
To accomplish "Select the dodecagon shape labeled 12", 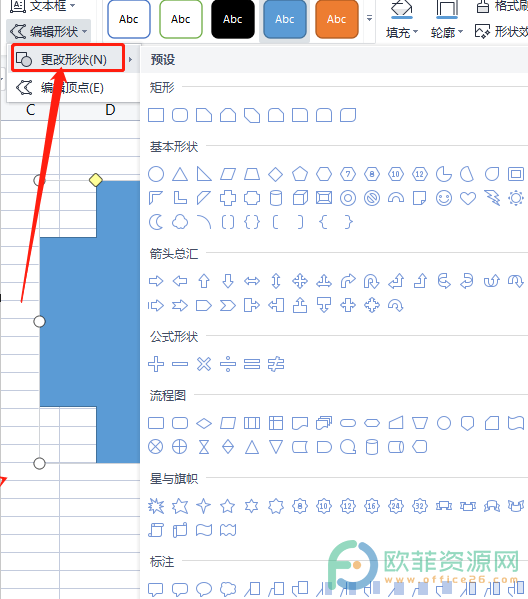I will pos(420,174).
